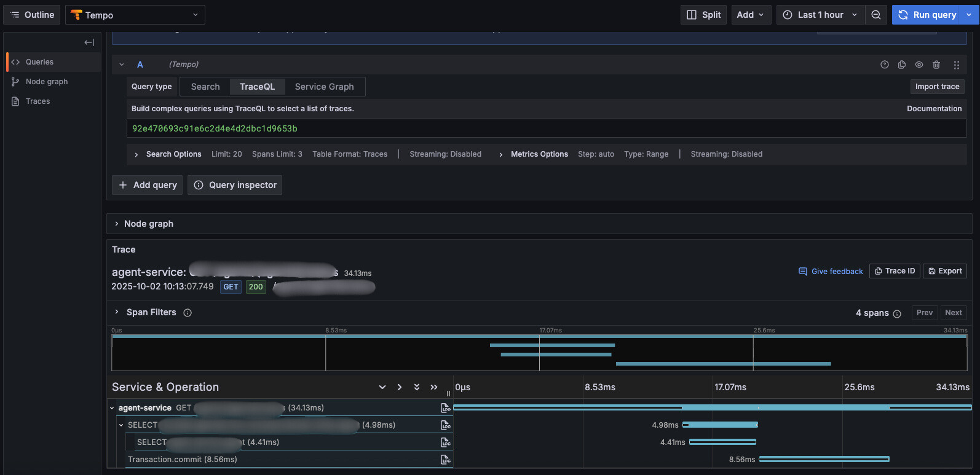Click the zoom out time range icon
Screen dimensions: 980x475
tap(876, 15)
